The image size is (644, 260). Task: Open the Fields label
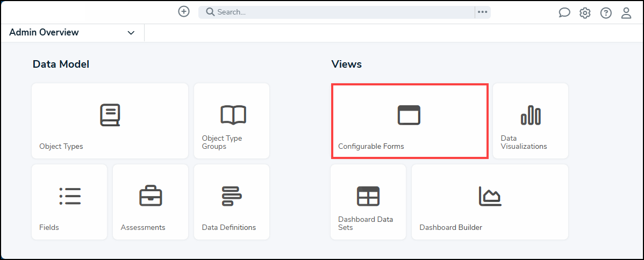[x=49, y=227]
